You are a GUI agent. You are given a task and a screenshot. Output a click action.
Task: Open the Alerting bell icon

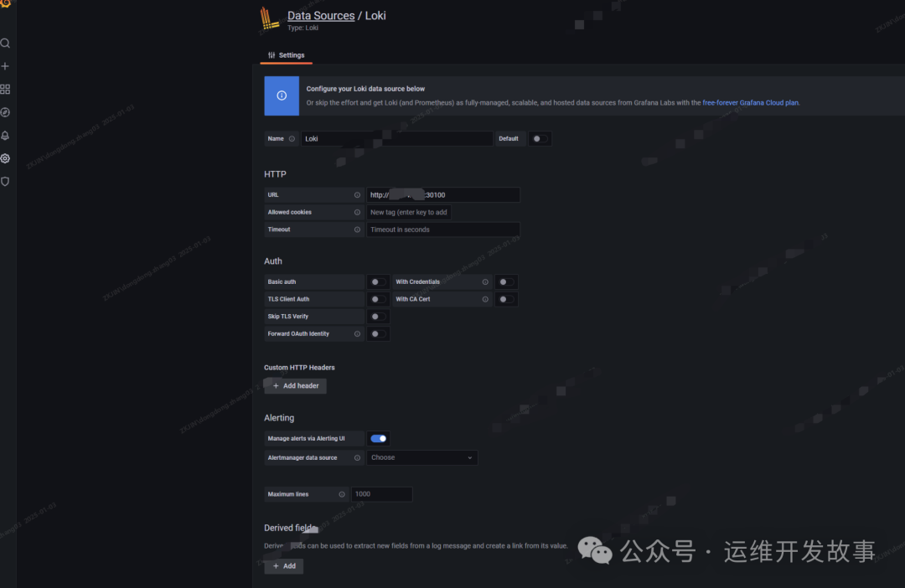pyautogui.click(x=5, y=136)
